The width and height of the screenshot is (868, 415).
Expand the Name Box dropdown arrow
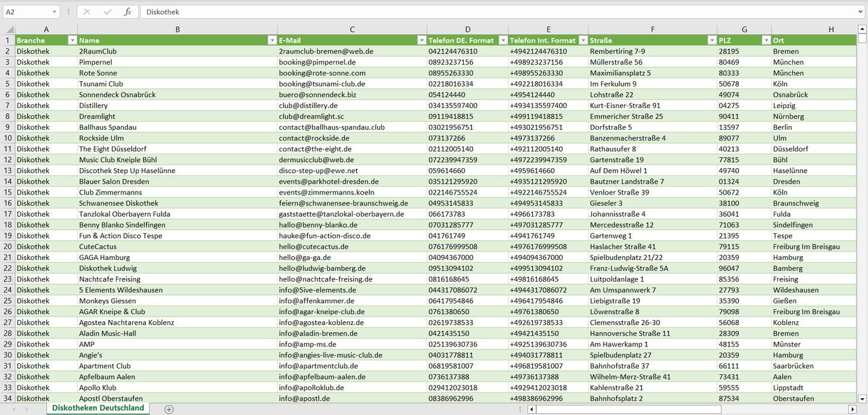click(x=55, y=12)
